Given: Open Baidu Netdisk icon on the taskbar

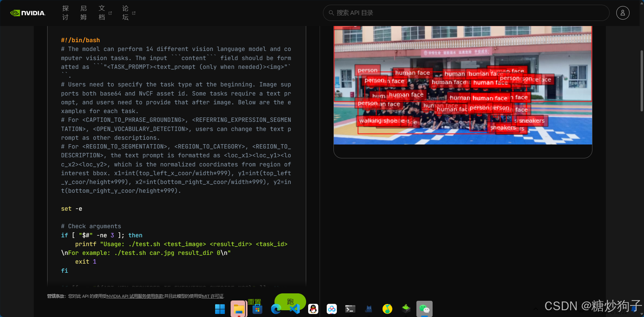Looking at the screenshot, I should pyautogui.click(x=332, y=309).
